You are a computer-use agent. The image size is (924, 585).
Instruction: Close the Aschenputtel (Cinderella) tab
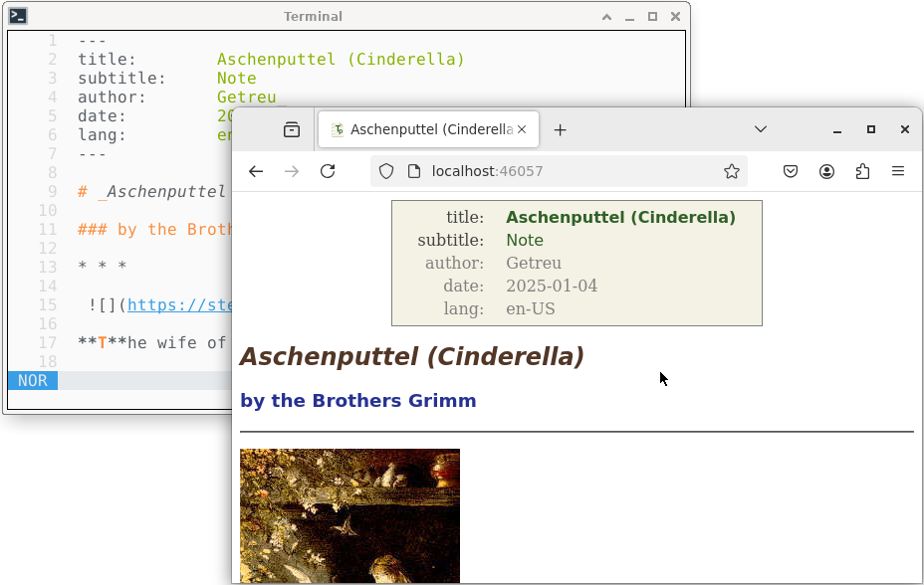click(x=525, y=129)
